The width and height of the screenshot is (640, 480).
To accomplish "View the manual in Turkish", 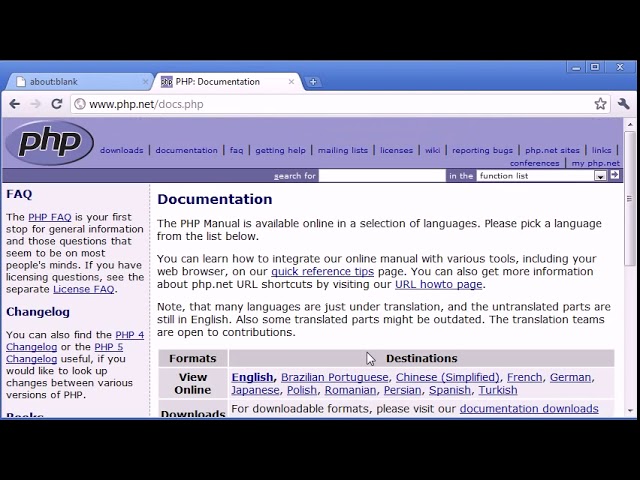I will click(498, 390).
